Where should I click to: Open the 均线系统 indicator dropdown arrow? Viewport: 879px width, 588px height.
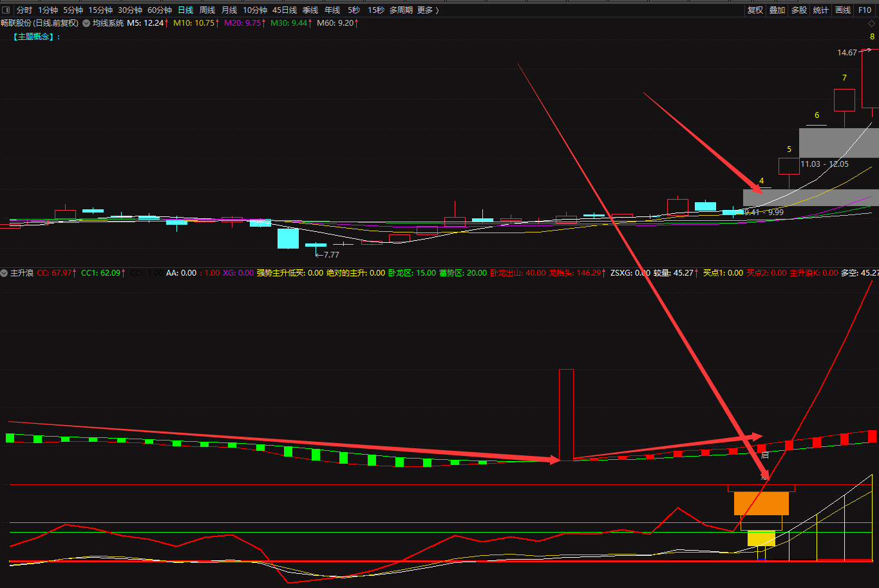86,23
